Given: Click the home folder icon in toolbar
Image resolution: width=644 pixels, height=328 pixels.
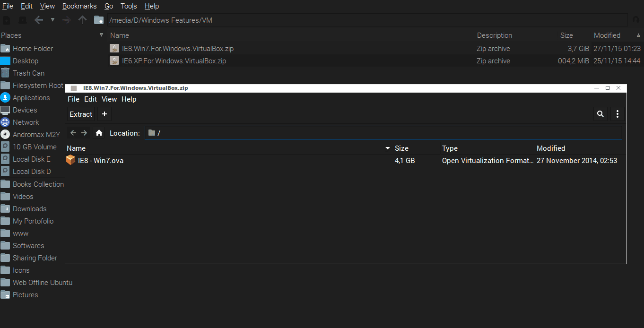Looking at the screenshot, I should coord(98,20).
